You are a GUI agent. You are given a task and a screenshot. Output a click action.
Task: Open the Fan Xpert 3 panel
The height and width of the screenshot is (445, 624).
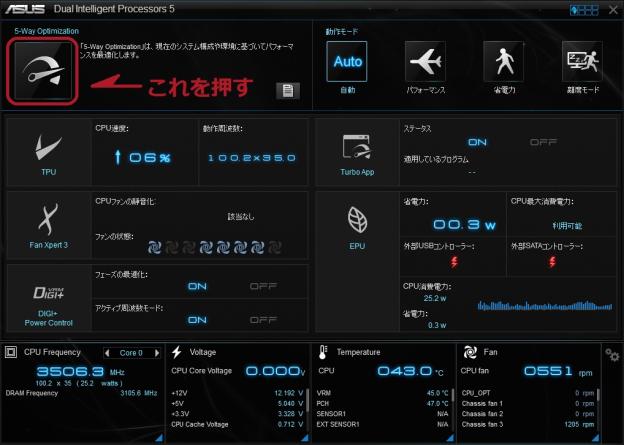(49, 226)
